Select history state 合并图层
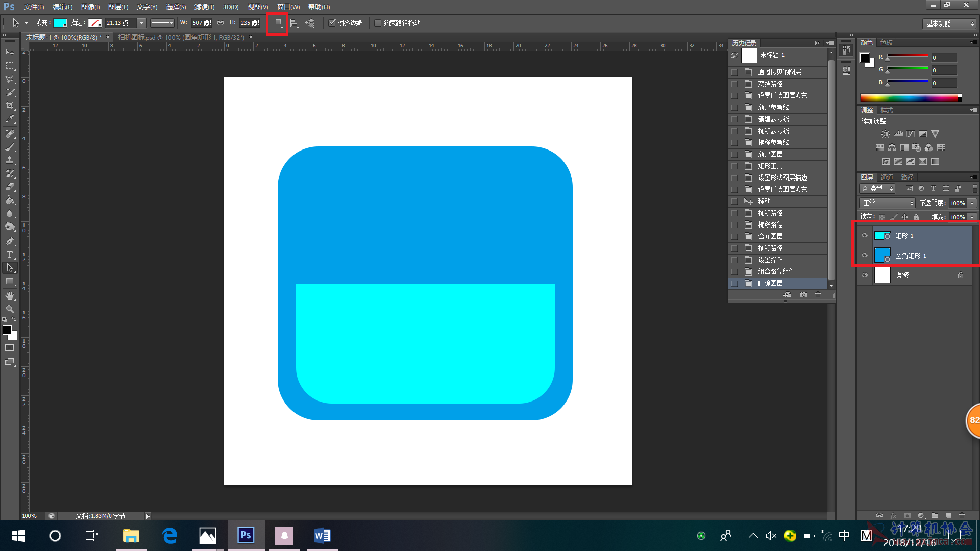Screen dimensions: 980x551 (778, 236)
